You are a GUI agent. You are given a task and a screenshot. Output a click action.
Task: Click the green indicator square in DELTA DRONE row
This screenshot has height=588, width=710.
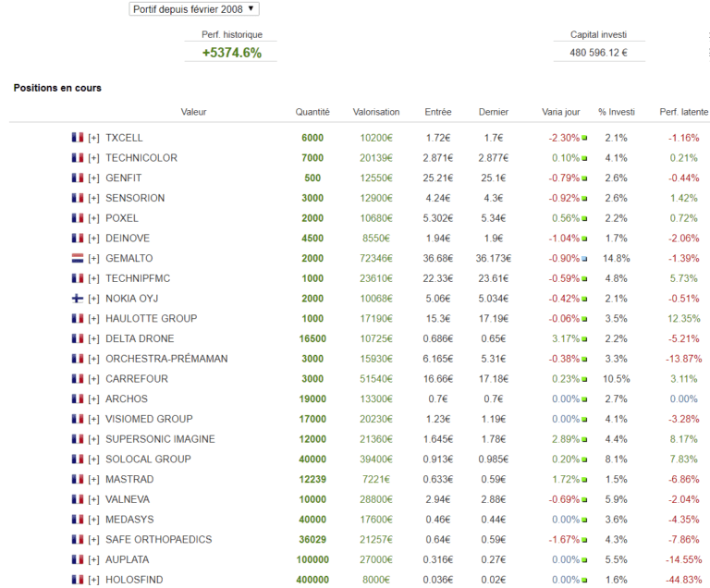click(x=584, y=339)
